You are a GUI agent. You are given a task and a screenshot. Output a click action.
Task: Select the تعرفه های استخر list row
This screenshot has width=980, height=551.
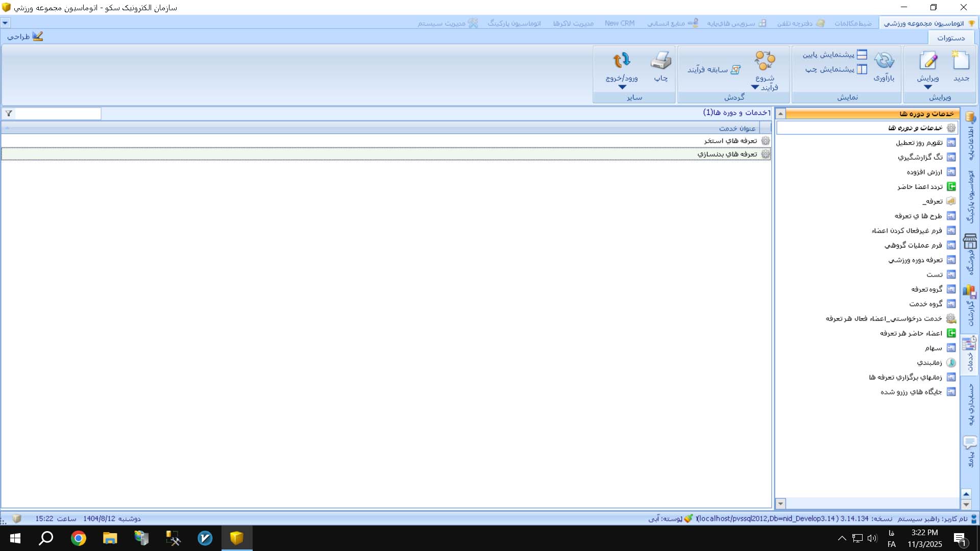[x=386, y=141]
